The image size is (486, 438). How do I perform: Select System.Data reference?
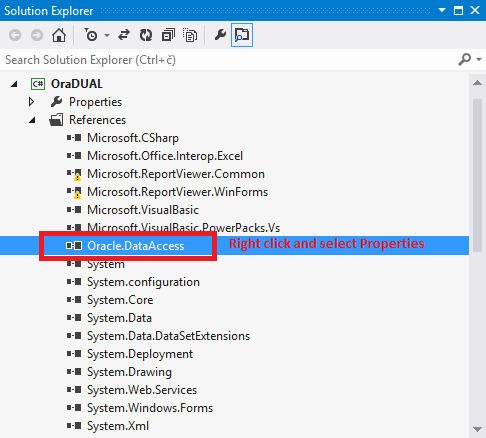click(119, 318)
